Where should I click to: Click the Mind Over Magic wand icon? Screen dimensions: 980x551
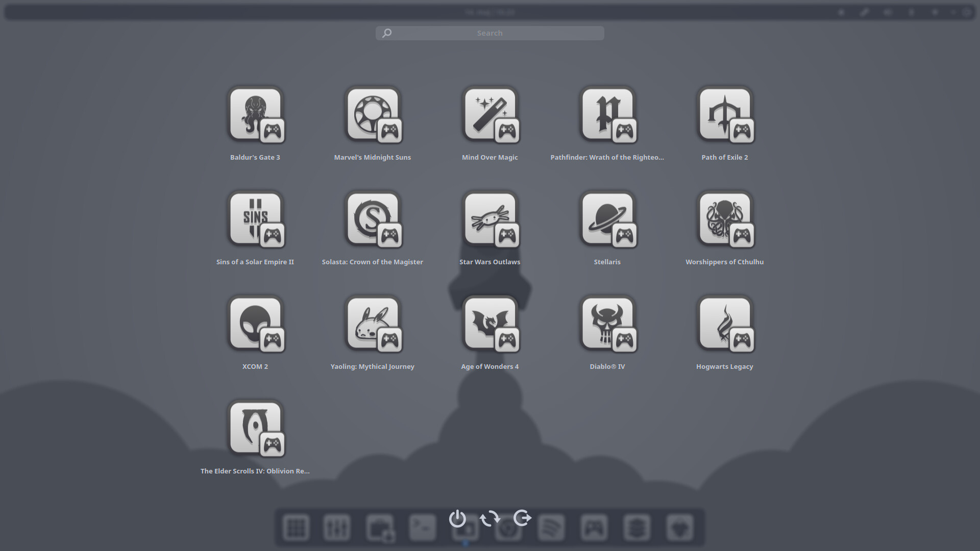491,115
